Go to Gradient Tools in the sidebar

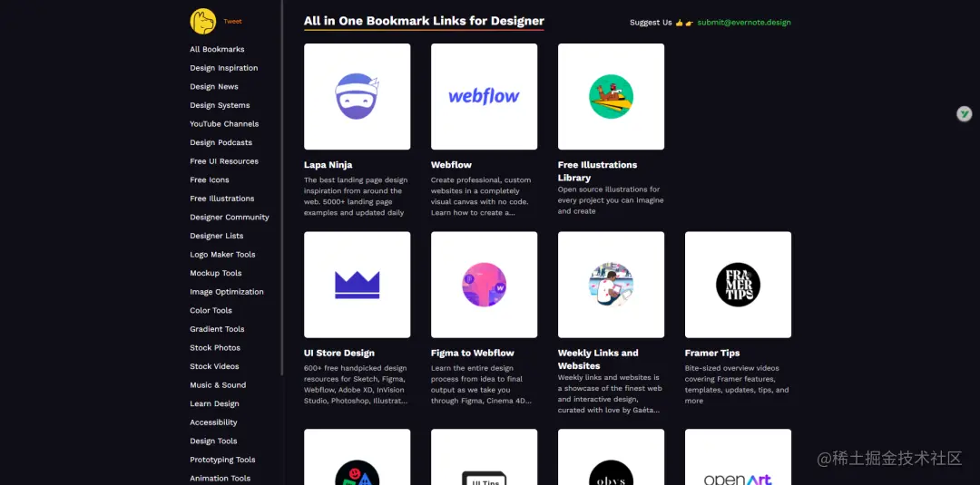click(x=217, y=329)
